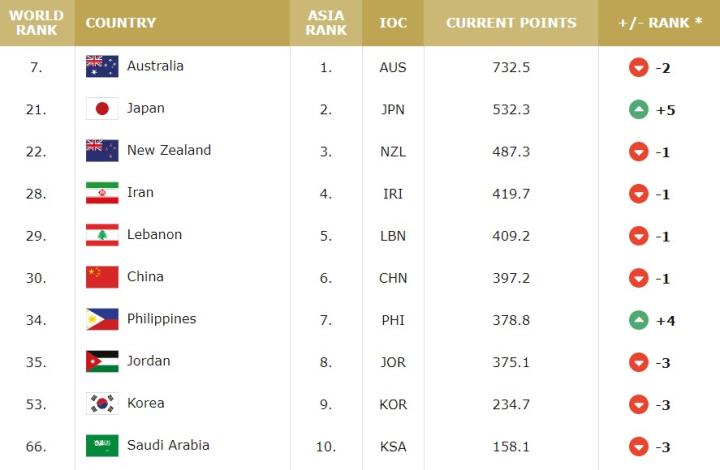
Task: Click the Philippines flag icon
Action: 102,319
